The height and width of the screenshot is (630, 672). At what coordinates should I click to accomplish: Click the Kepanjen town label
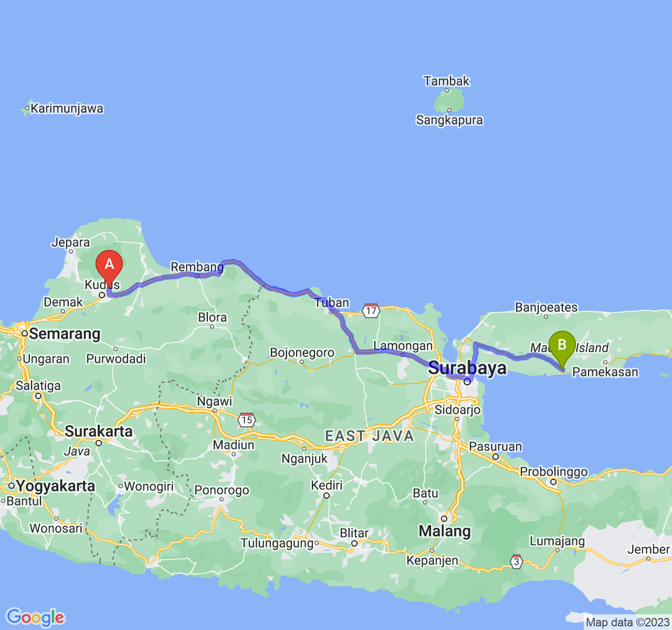432,561
